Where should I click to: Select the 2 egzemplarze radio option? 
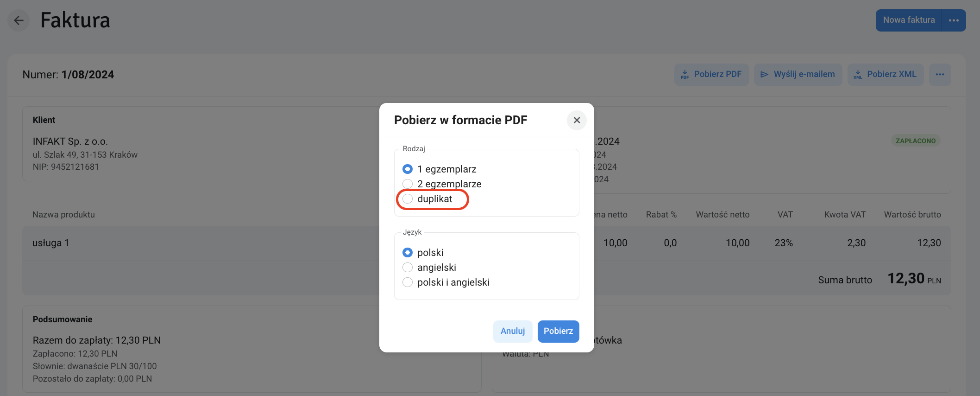408,184
